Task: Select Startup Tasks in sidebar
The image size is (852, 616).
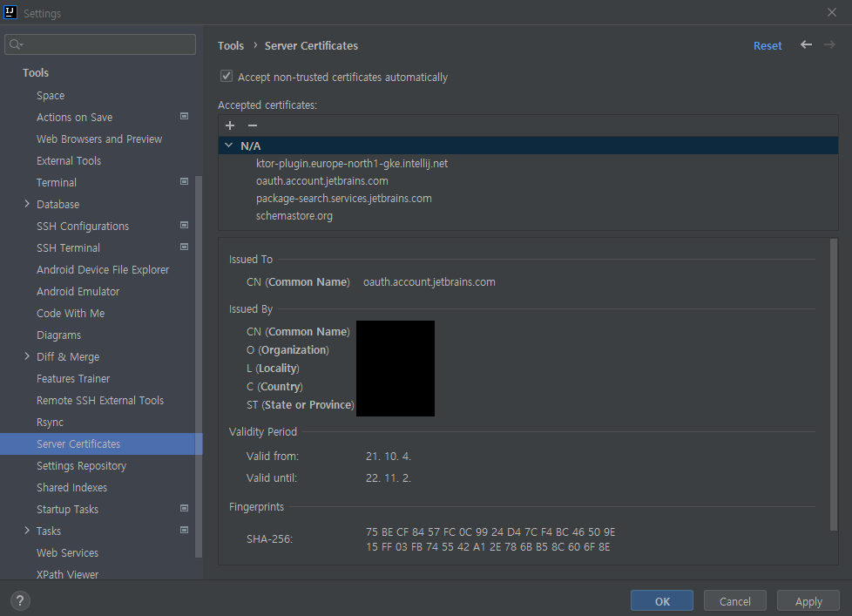Action: click(x=67, y=509)
